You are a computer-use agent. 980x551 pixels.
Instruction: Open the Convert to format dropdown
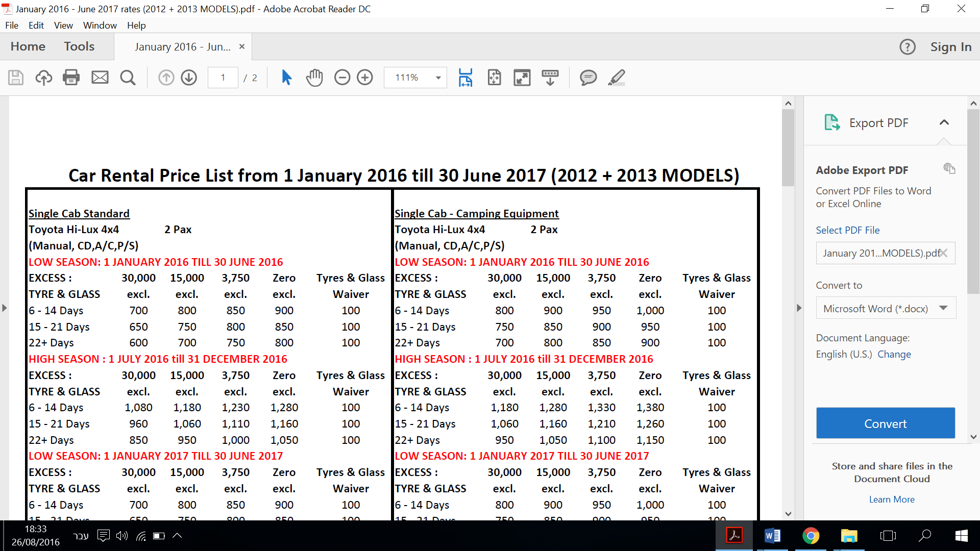886,308
